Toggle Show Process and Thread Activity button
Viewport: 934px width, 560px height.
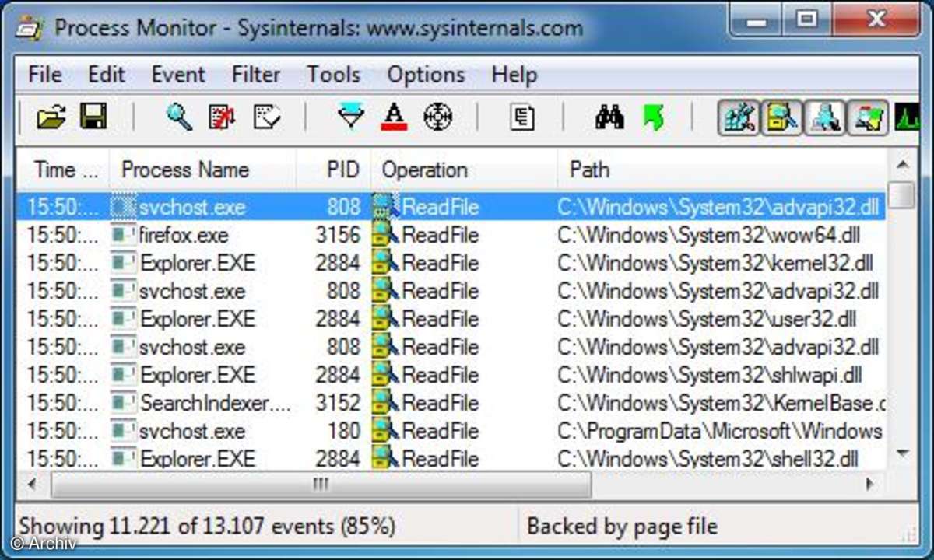(x=867, y=117)
